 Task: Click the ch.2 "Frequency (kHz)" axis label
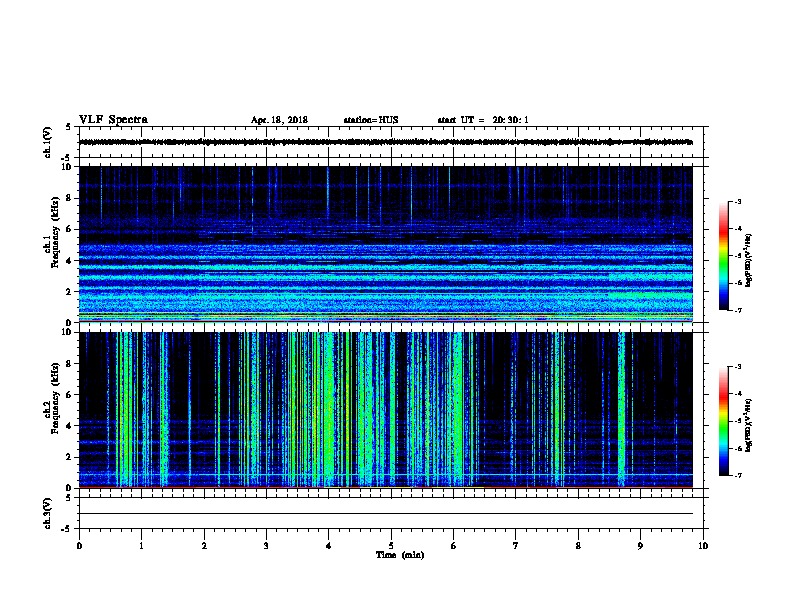pos(56,398)
